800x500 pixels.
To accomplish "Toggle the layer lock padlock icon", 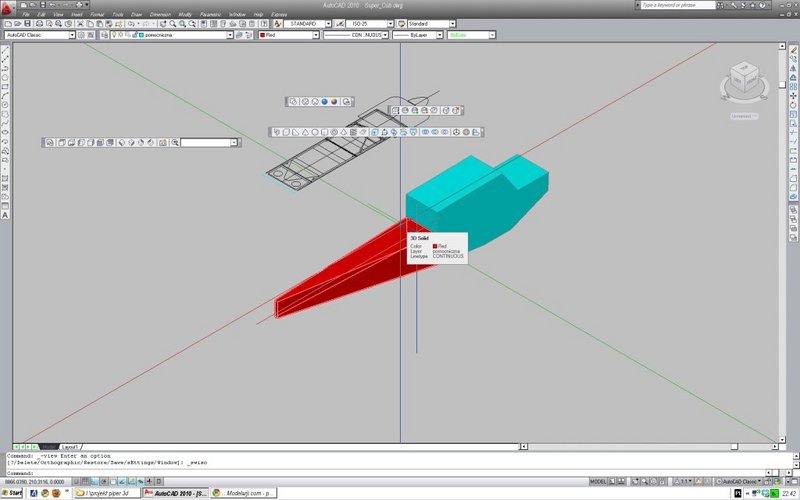I will (134, 35).
